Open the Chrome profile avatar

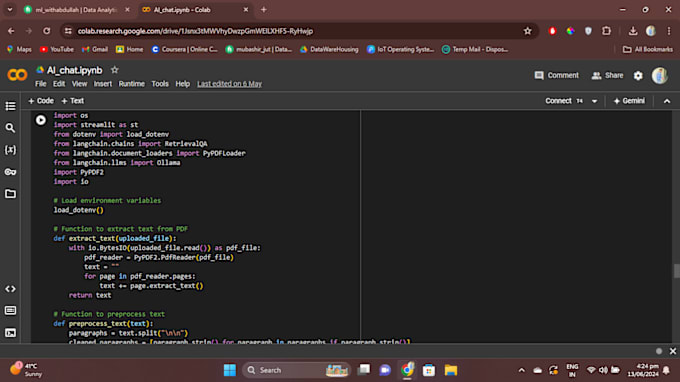pyautogui.click(x=651, y=31)
